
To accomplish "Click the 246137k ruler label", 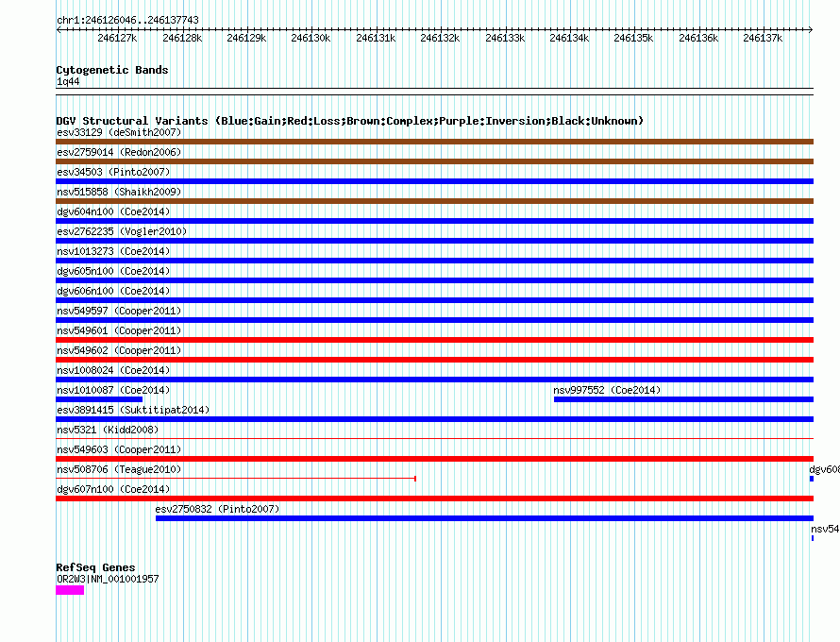I will point(763,38).
